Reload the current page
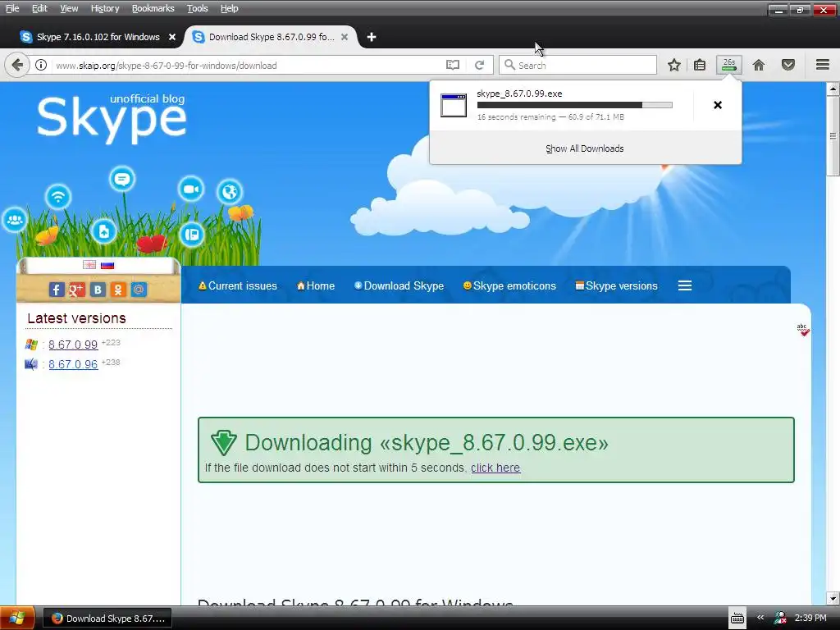This screenshot has height=630, width=840. (479, 66)
